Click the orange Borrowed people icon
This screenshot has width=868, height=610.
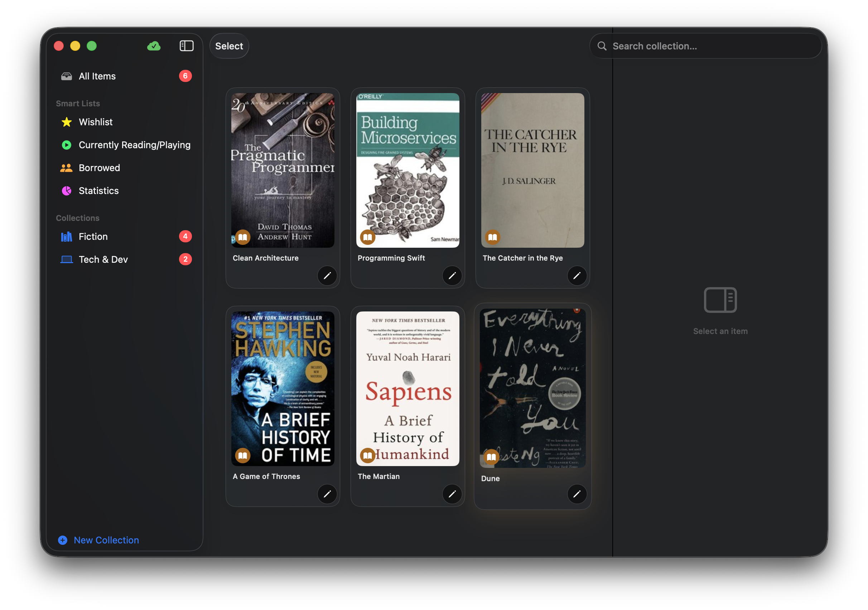click(67, 168)
